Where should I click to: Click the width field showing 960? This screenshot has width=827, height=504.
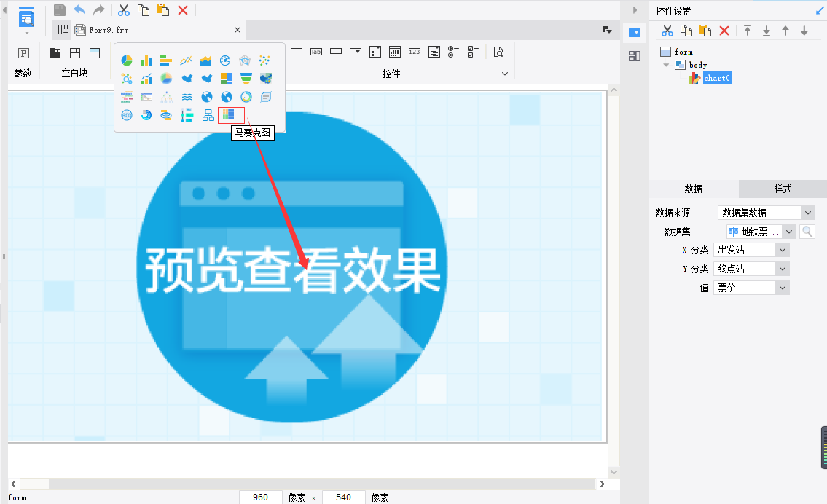coord(261,497)
